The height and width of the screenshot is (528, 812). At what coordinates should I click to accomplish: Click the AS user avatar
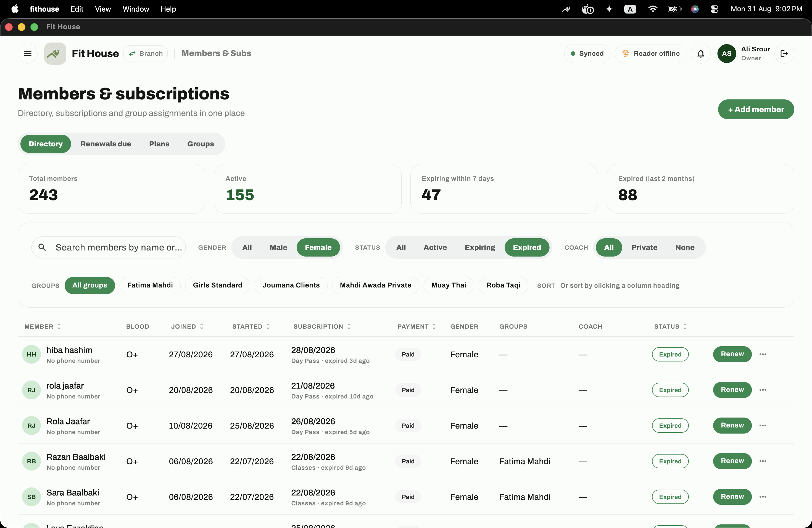click(726, 54)
